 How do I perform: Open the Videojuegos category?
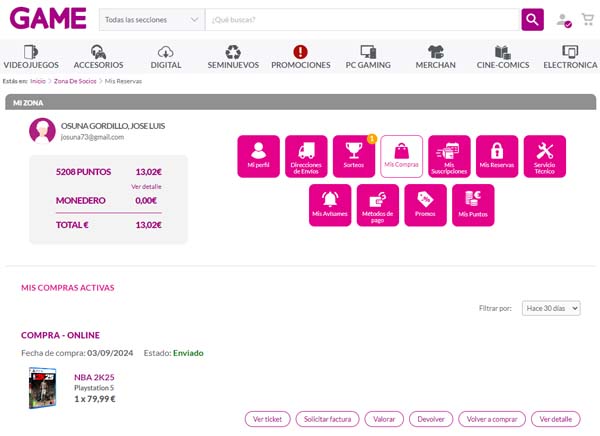coord(31,57)
